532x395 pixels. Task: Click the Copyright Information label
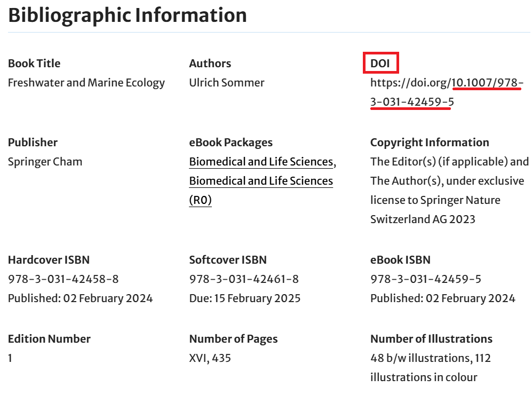click(x=430, y=143)
